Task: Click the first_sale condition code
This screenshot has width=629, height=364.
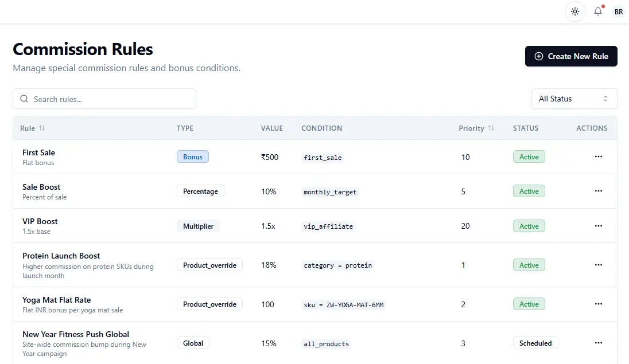Action: 323,158
